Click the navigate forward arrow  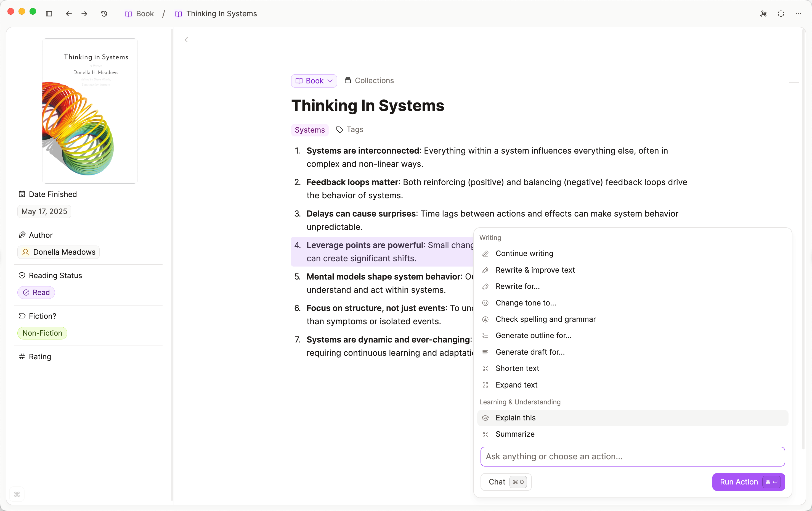coord(84,14)
